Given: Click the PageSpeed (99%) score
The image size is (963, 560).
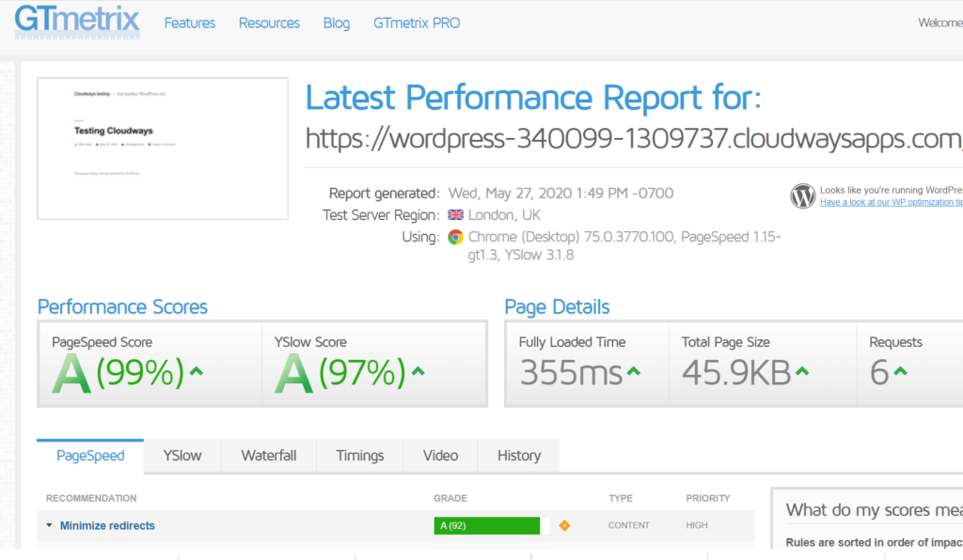Looking at the screenshot, I should pyautogui.click(x=140, y=373).
